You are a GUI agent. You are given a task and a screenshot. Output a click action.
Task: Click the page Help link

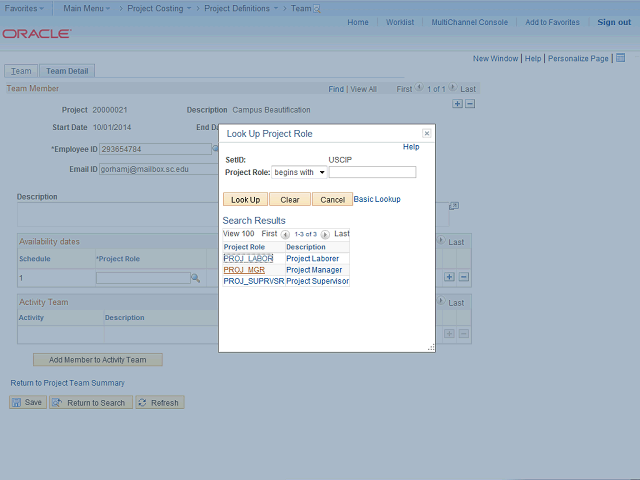(x=533, y=58)
